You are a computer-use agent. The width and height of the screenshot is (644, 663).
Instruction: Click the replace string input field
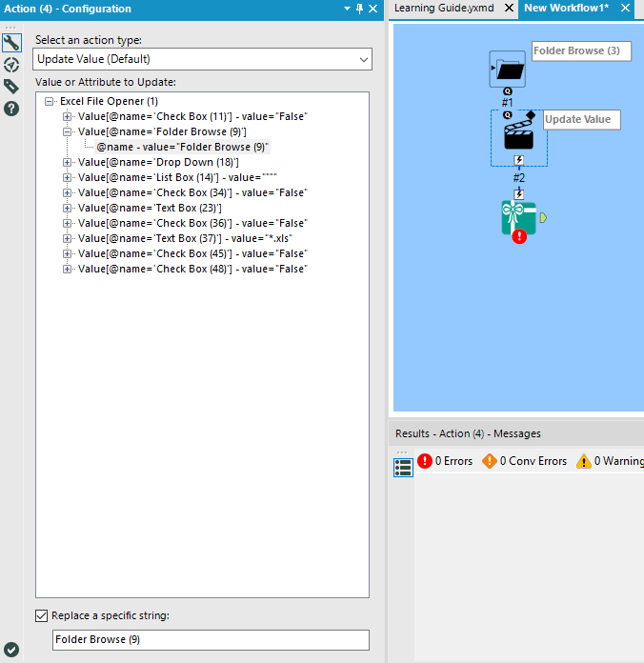[x=211, y=640]
